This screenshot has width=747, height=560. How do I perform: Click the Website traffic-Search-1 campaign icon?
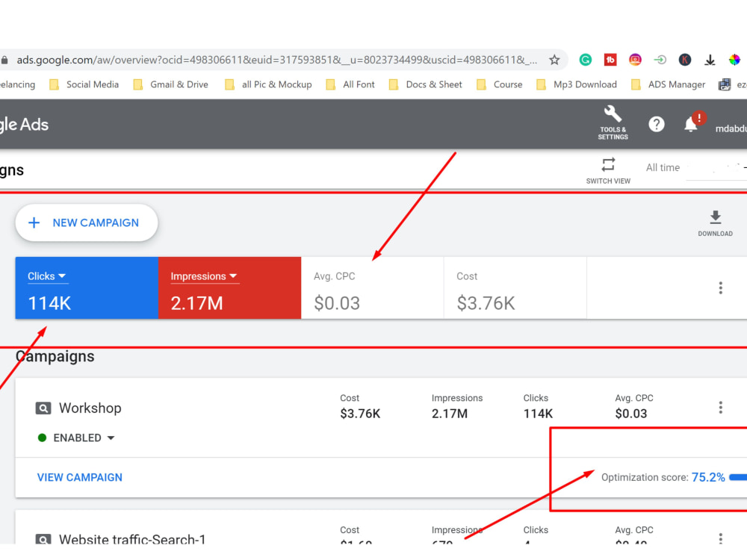tap(43, 539)
